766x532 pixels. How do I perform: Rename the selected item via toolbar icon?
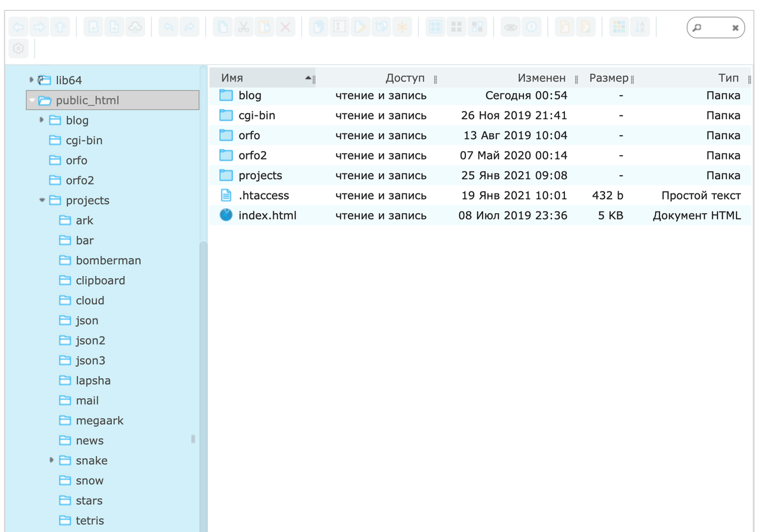click(x=339, y=27)
